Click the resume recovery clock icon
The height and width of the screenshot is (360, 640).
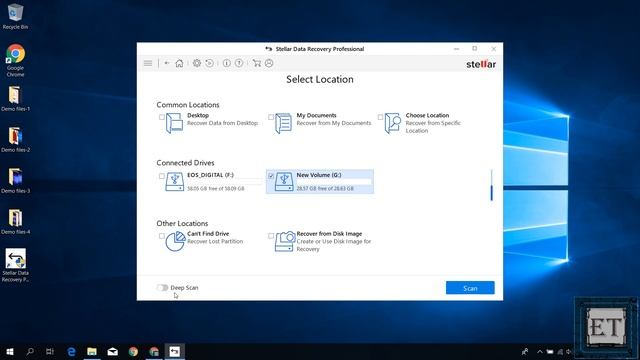pos(209,63)
